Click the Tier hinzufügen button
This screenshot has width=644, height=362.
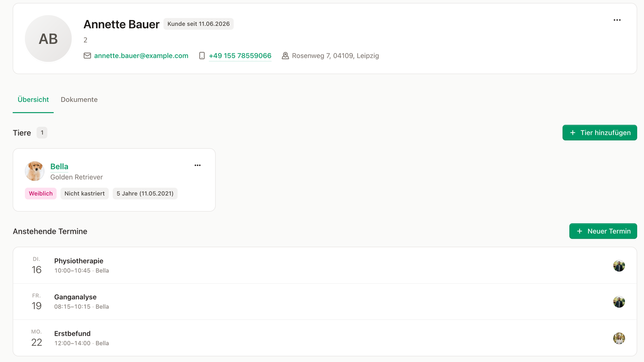(600, 133)
